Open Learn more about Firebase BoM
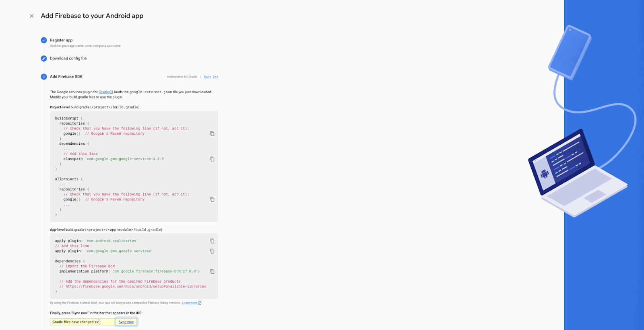The width and height of the screenshot is (644, 330). pyautogui.click(x=190, y=303)
